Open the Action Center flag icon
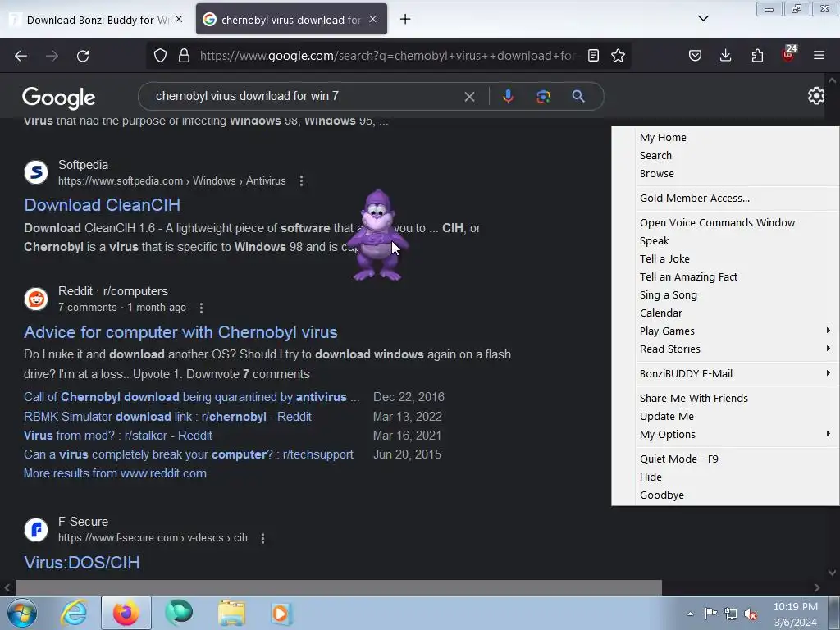This screenshot has width=840, height=630. 710,614
